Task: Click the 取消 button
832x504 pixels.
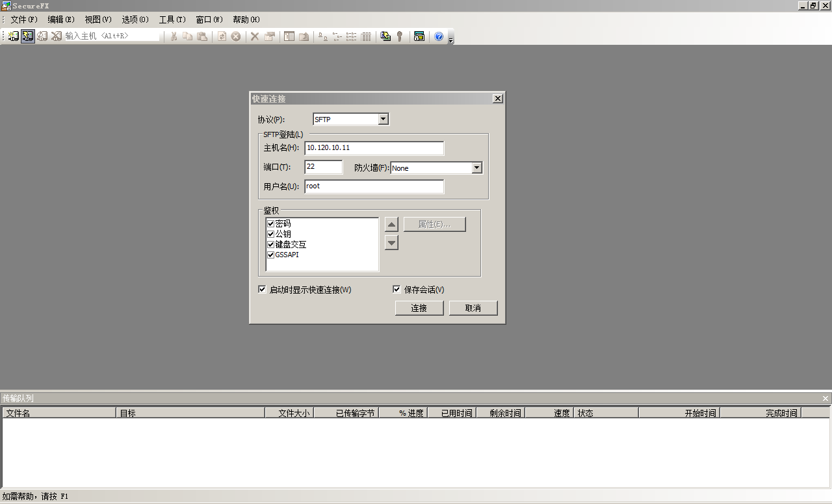Action: click(x=473, y=308)
